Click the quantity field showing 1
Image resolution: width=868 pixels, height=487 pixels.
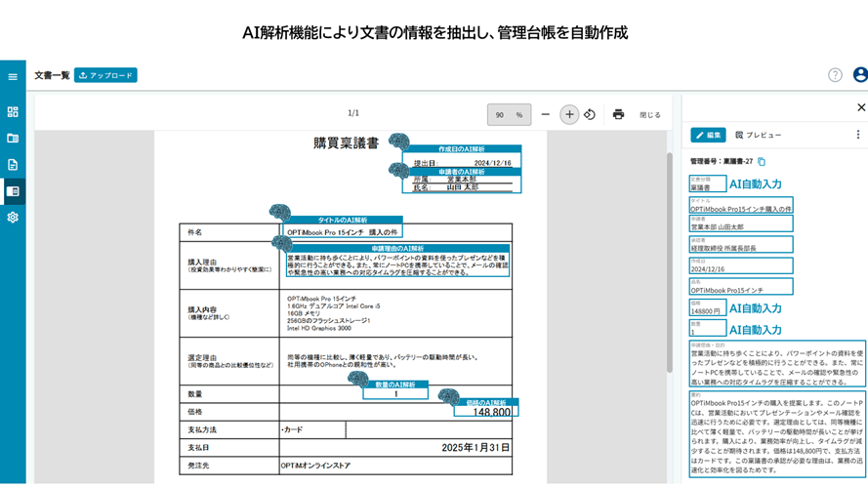tap(708, 328)
